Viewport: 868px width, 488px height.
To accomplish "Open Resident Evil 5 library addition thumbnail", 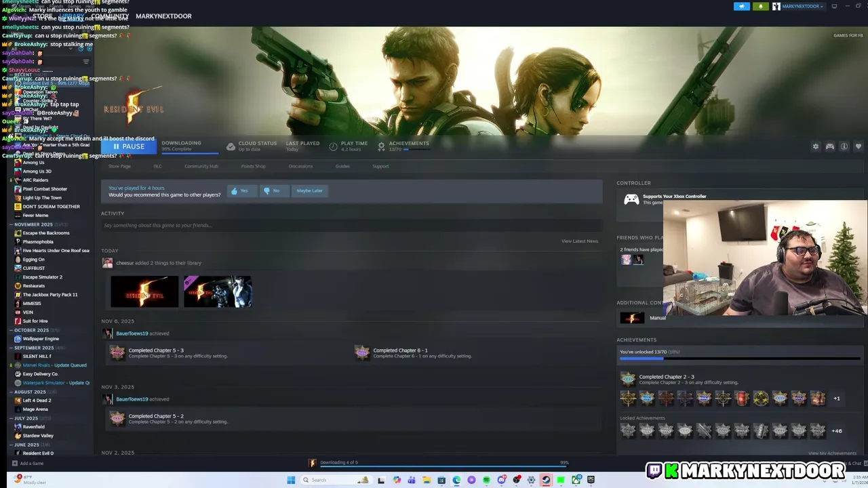I will tap(144, 292).
